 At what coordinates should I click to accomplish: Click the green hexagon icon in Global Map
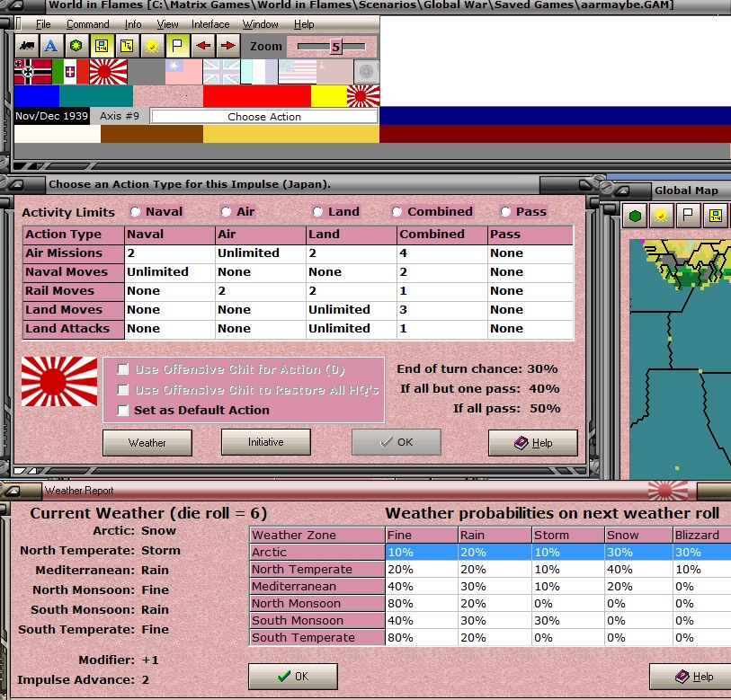click(635, 216)
